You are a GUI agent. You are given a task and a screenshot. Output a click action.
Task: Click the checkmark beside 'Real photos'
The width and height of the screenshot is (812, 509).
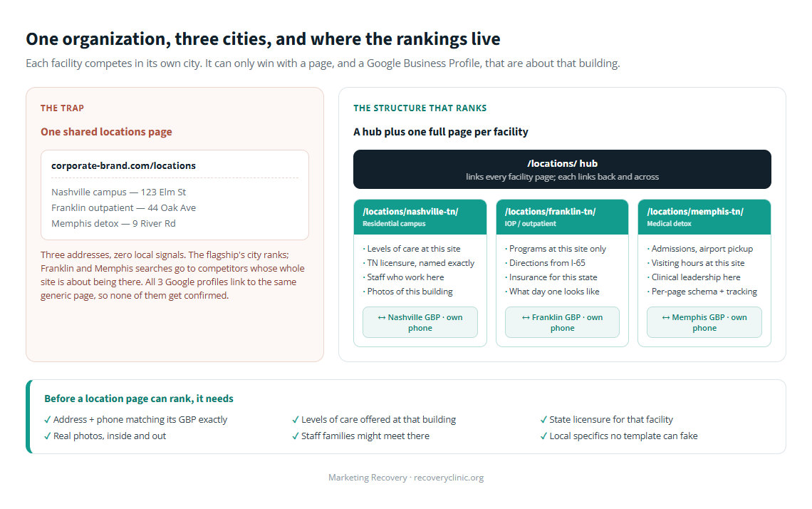[48, 436]
